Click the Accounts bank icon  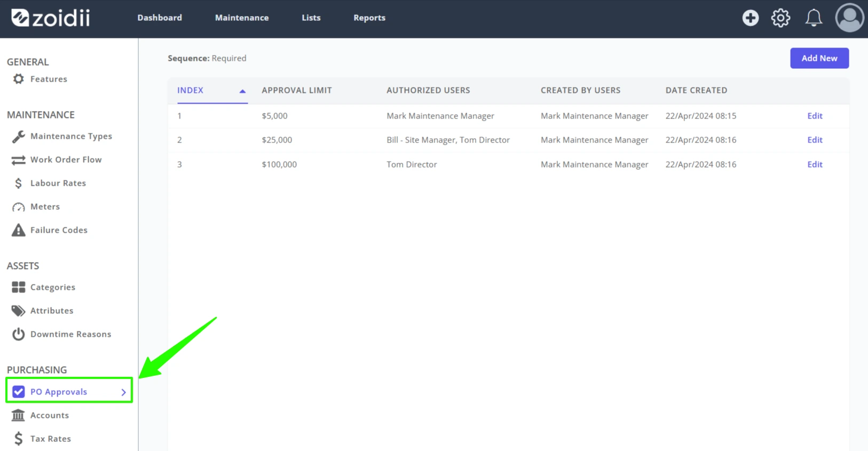click(x=19, y=415)
